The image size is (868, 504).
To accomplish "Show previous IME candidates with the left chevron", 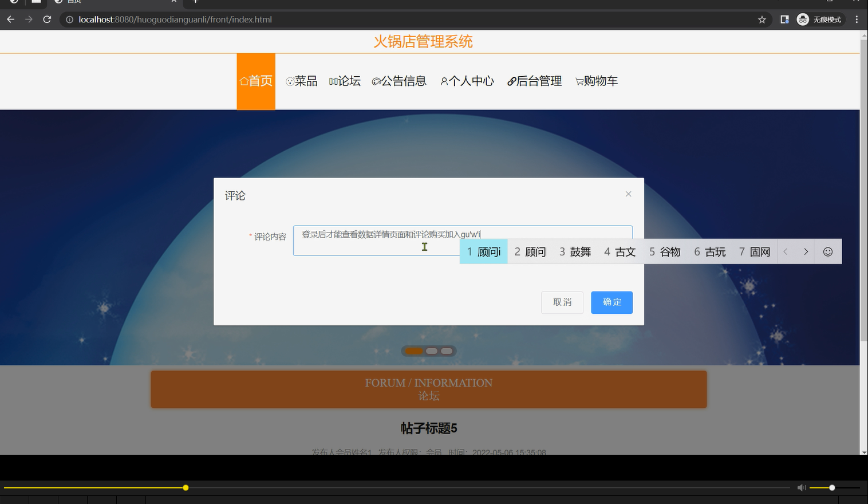I will pos(785,251).
